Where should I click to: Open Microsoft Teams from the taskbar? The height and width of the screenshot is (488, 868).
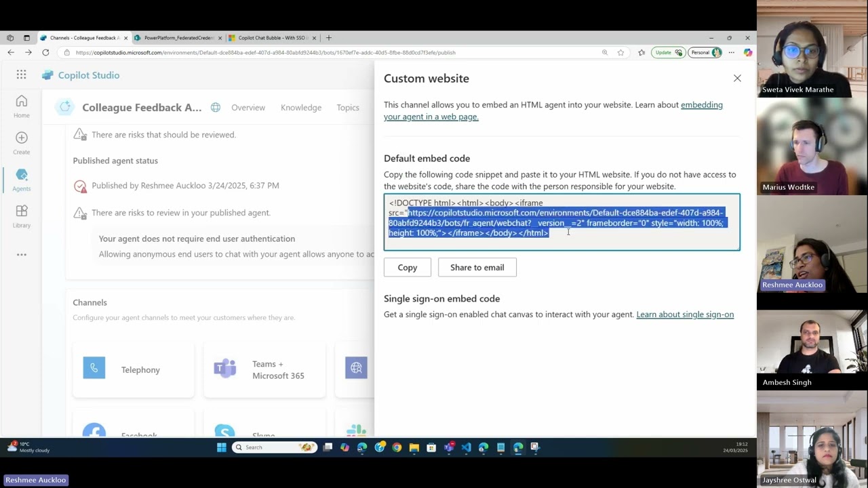[449, 447]
